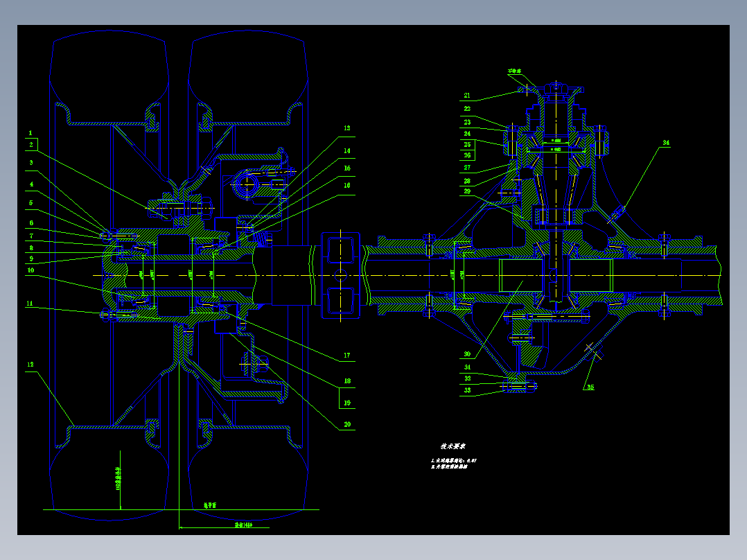Viewport: 747px width, 560px height.
Task: Select the boxed callout label 2
Action: point(31,144)
